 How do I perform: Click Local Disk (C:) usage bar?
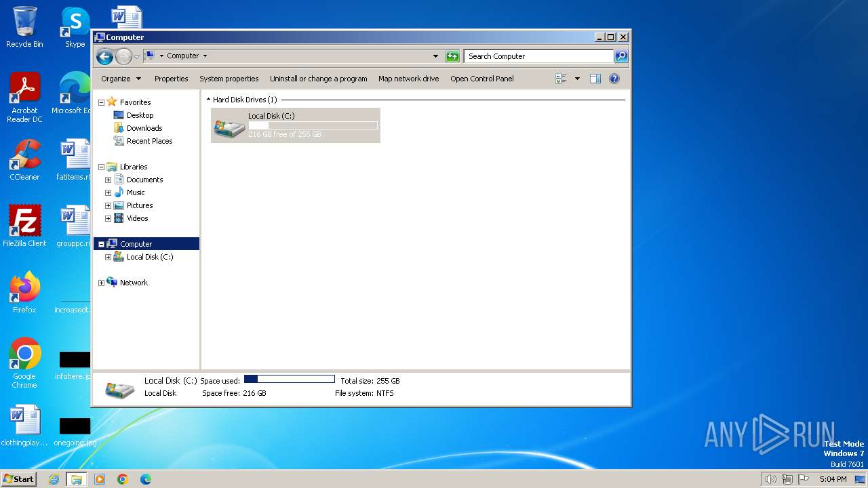[x=313, y=125]
